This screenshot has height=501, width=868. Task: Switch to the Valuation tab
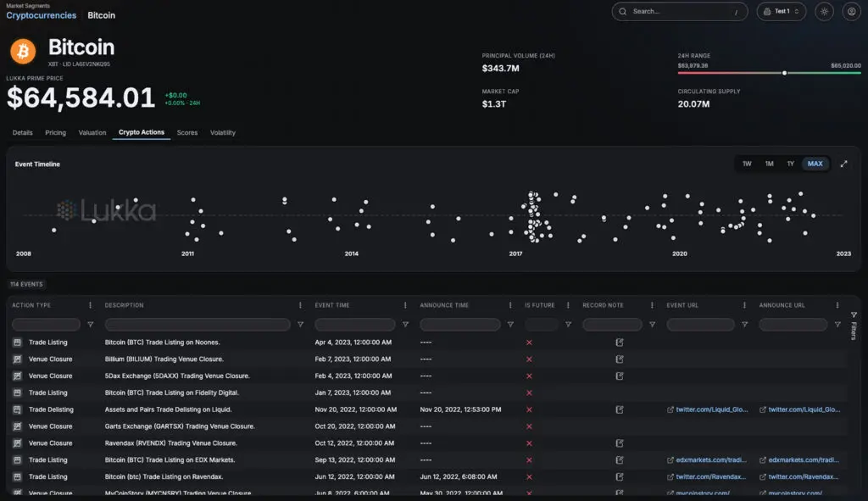click(92, 133)
